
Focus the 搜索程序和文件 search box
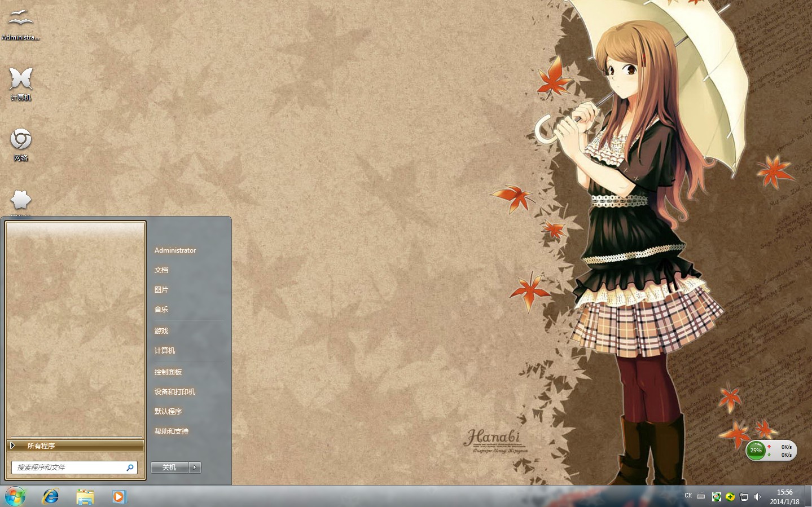click(x=74, y=468)
